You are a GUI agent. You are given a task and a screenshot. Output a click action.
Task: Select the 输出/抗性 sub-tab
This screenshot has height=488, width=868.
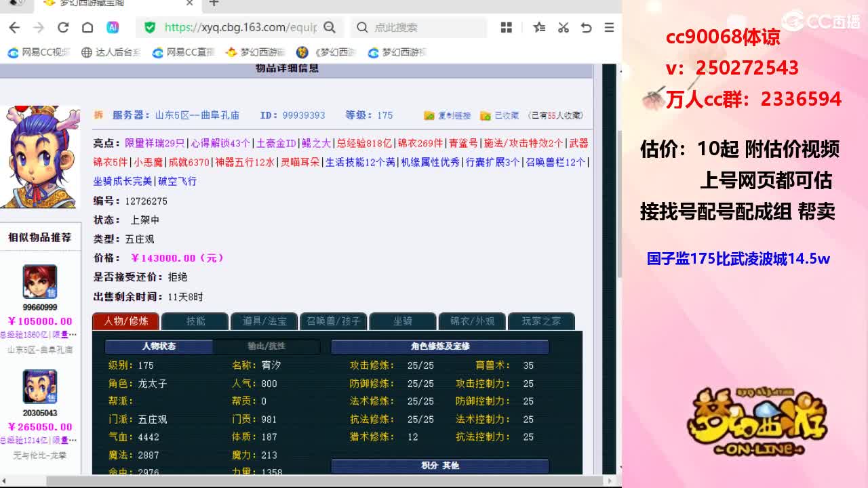[x=267, y=346]
